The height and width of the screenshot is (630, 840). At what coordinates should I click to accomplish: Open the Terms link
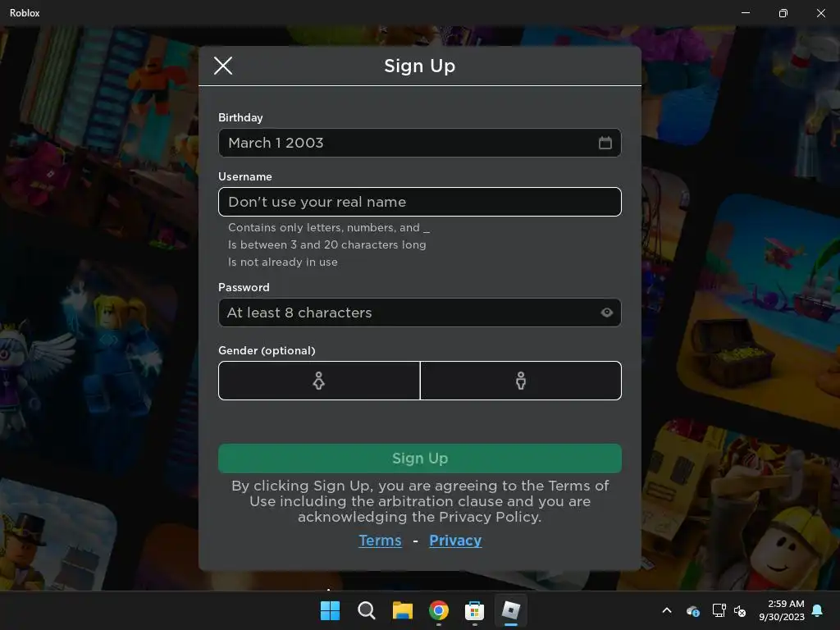380,540
